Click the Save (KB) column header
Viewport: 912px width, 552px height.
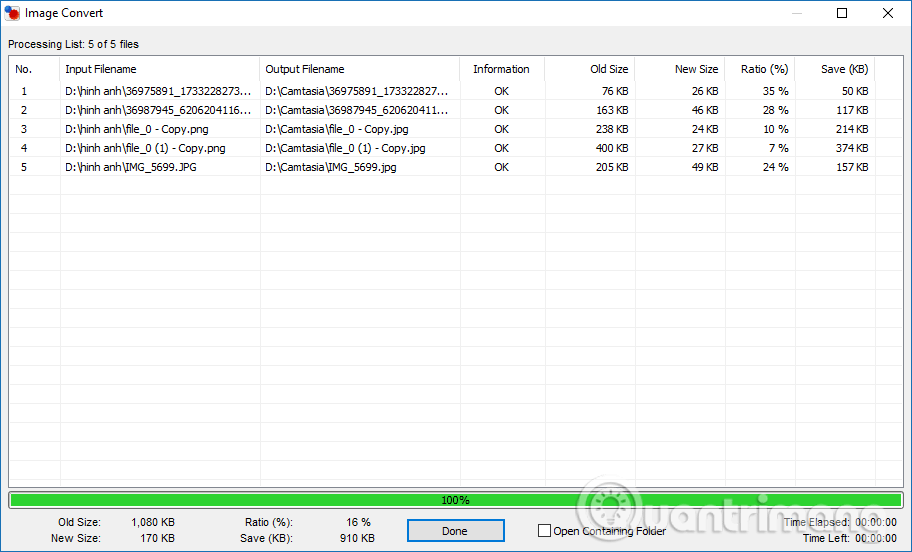point(844,69)
